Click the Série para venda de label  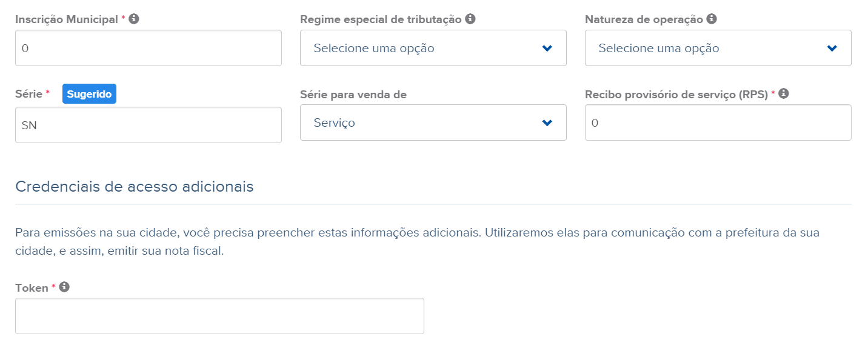(x=353, y=95)
